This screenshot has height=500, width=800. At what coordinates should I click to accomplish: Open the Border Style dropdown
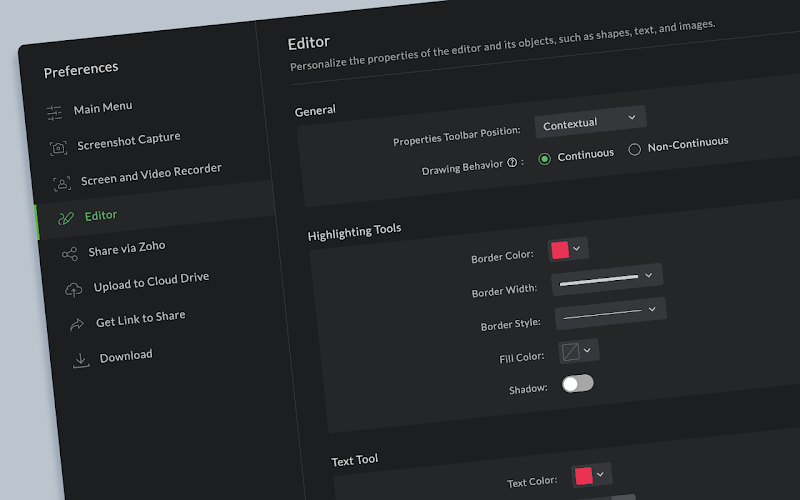pos(611,313)
